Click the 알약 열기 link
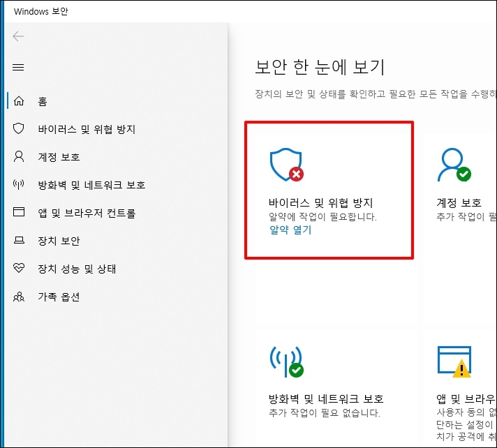Image resolution: width=497 pixels, height=448 pixels. [290, 230]
